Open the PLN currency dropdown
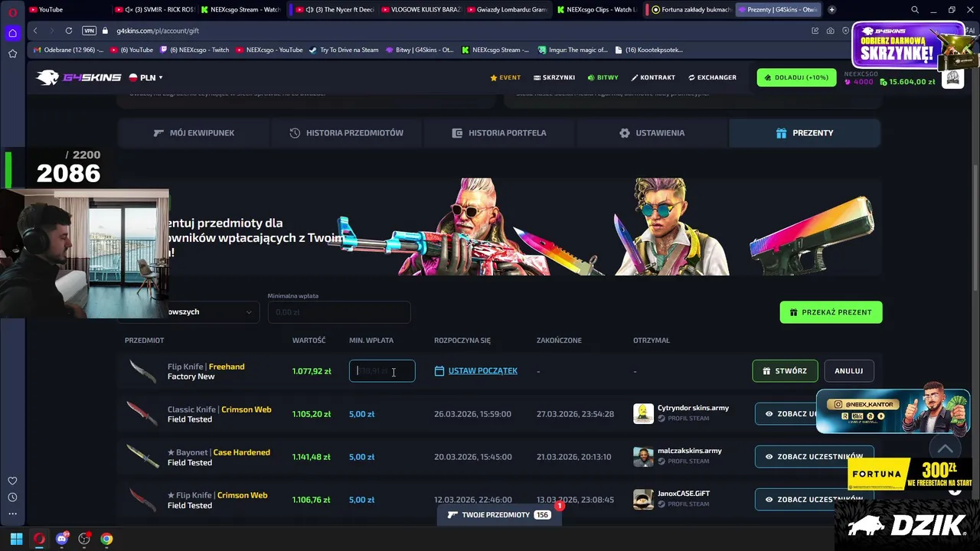The height and width of the screenshot is (551, 980). [145, 77]
